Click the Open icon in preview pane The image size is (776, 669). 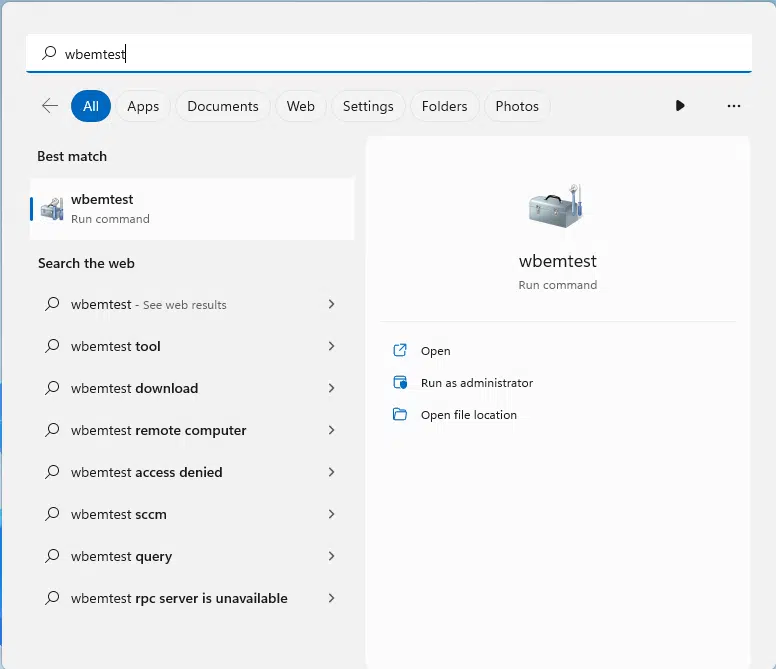pyautogui.click(x=400, y=351)
